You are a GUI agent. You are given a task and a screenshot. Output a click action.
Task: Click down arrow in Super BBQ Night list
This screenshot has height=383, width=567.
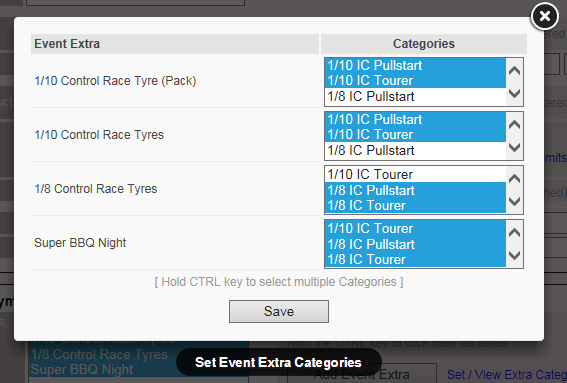[x=514, y=255]
